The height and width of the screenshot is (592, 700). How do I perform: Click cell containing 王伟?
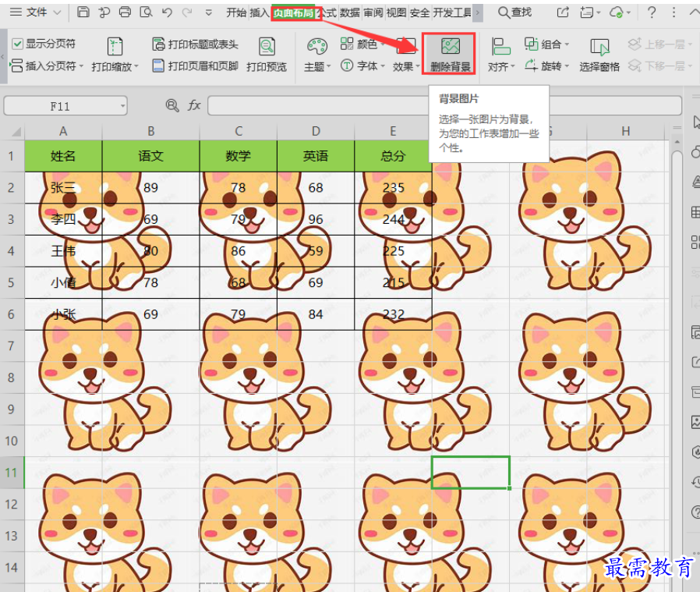point(63,251)
